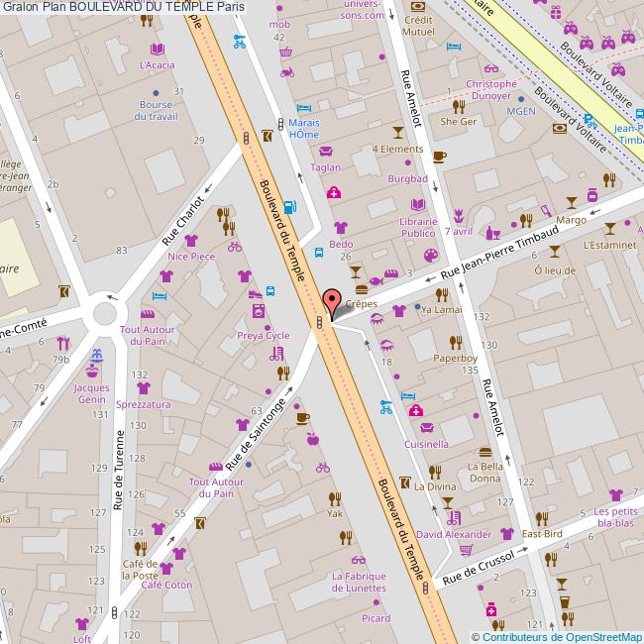Click the La Divina restaurant icon
Screen dimensions: 644x644
tap(435, 471)
